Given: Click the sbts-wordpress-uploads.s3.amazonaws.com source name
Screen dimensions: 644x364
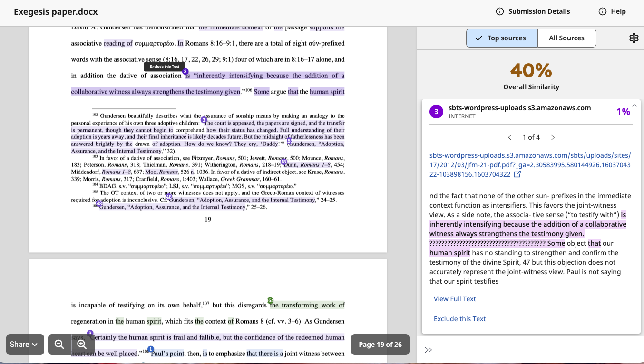Looking at the screenshot, I should coord(519,108).
